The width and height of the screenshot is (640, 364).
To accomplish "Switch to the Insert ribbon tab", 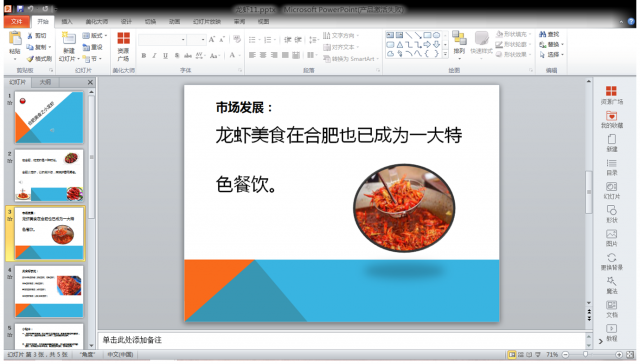I will tap(67, 22).
